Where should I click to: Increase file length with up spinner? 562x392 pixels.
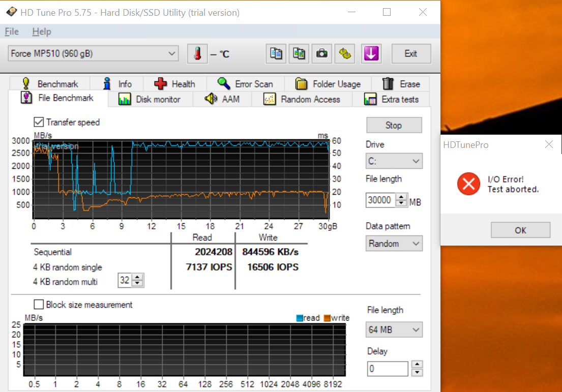pos(401,197)
